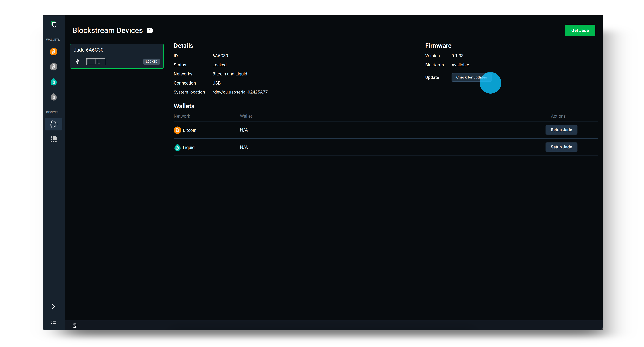Click the USB connection icon on device card

(77, 62)
